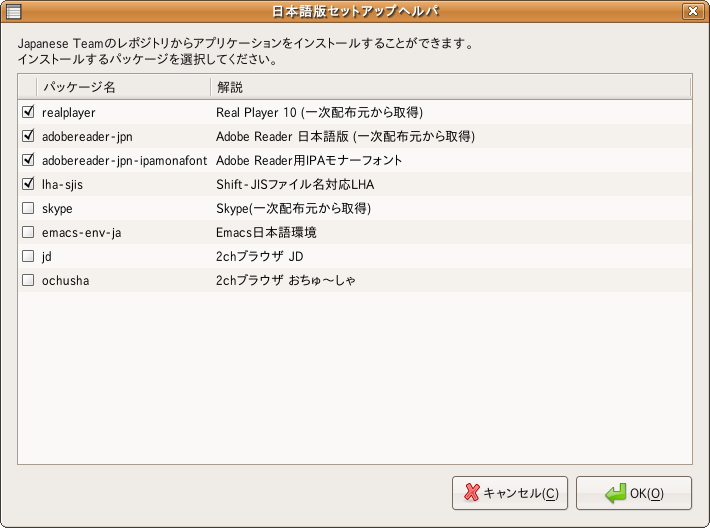The width and height of the screenshot is (710, 528).
Task: Select the jd package name
Action: pyautogui.click(x=46, y=257)
